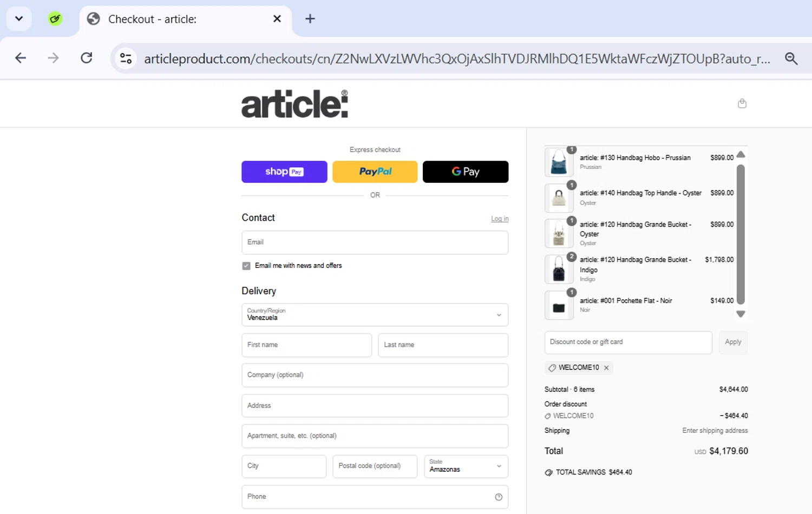
Task: Click the -$464.40 discount amount
Action: click(x=734, y=416)
